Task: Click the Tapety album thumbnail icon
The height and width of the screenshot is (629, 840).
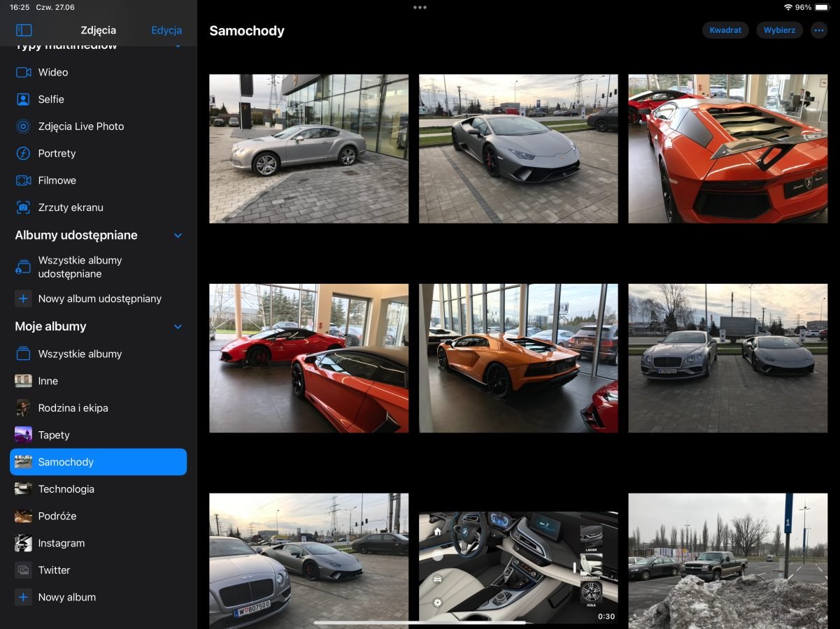Action: [x=24, y=435]
